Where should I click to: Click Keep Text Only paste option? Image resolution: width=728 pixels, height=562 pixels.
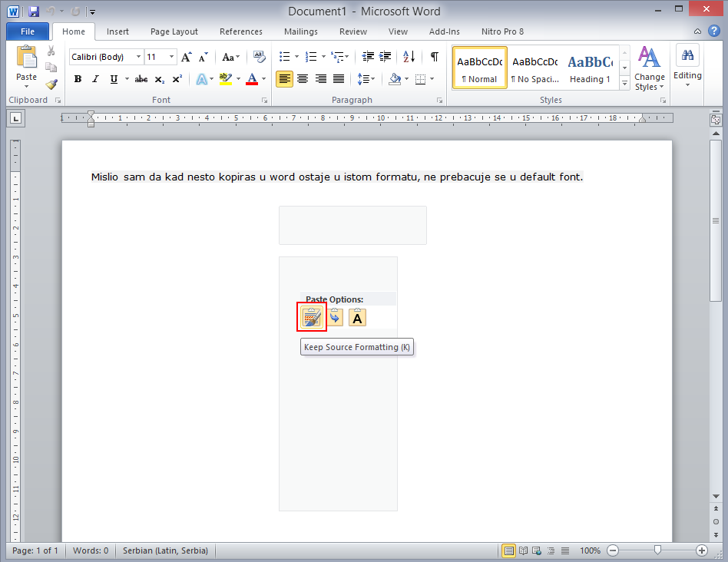point(357,317)
